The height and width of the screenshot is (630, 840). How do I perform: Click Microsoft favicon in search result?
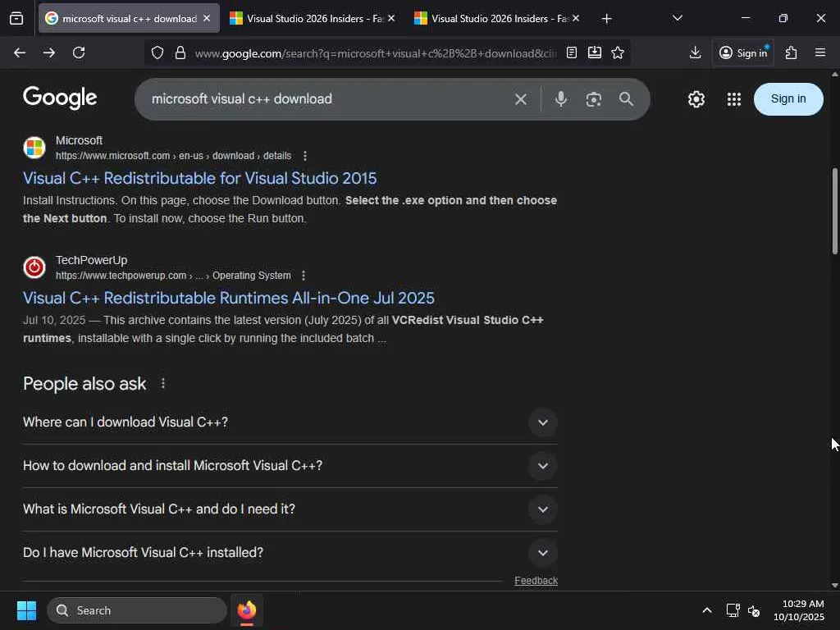click(x=34, y=148)
